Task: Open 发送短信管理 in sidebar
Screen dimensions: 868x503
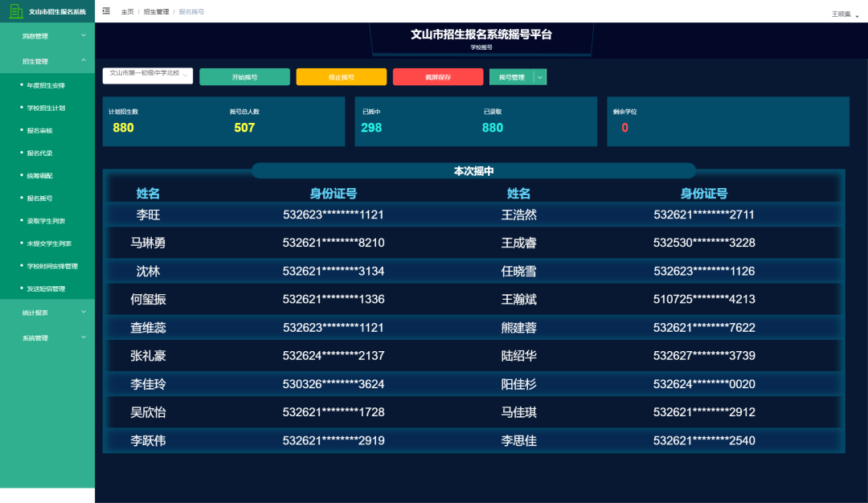Action: coord(50,288)
